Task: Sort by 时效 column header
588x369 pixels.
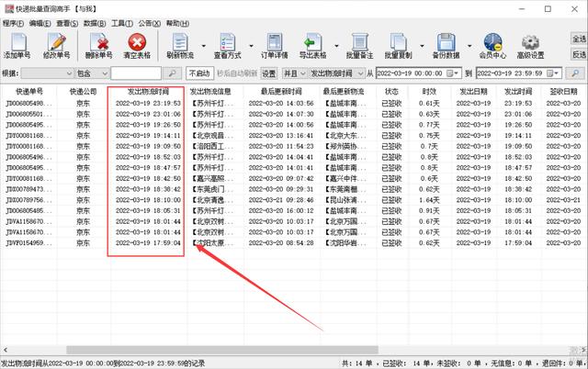Action: pos(429,92)
